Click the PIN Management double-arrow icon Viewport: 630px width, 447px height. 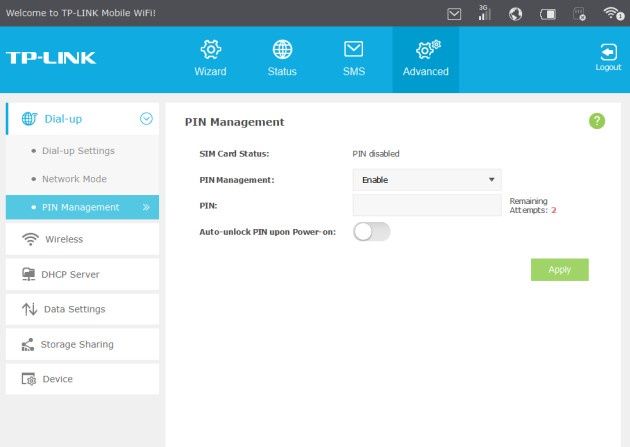tap(146, 207)
